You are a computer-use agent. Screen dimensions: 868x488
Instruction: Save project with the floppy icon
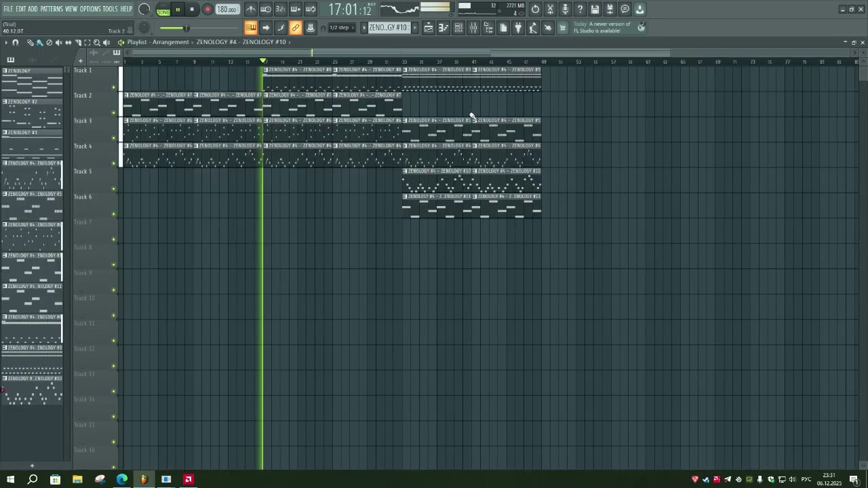(595, 9)
